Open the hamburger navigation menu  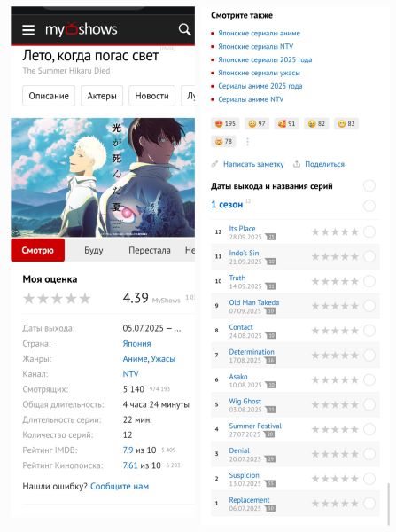coord(28,30)
